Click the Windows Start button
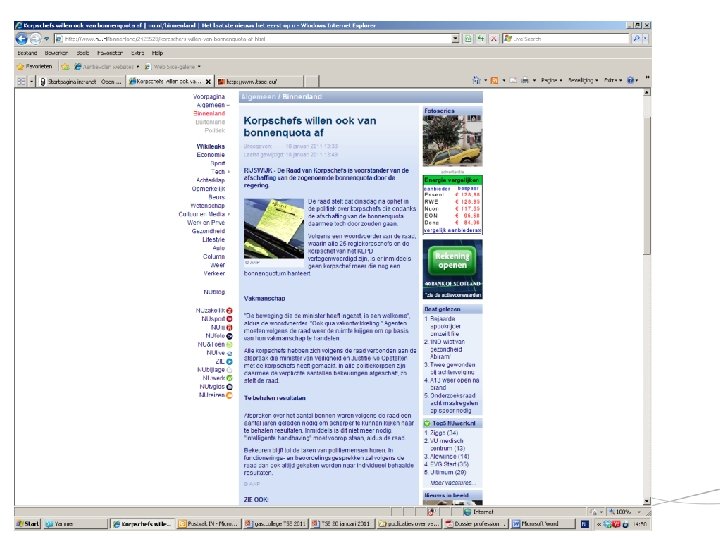This screenshot has height=540, width=720. click(x=28, y=523)
